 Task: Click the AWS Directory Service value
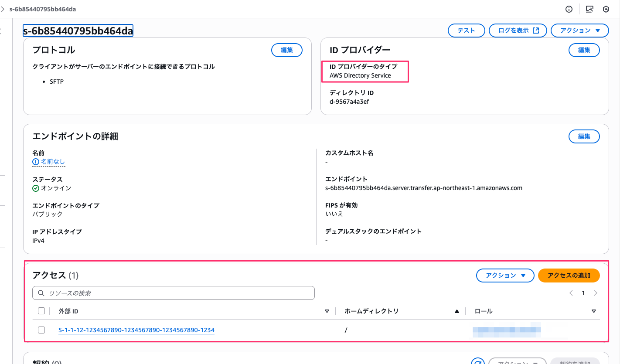360,75
